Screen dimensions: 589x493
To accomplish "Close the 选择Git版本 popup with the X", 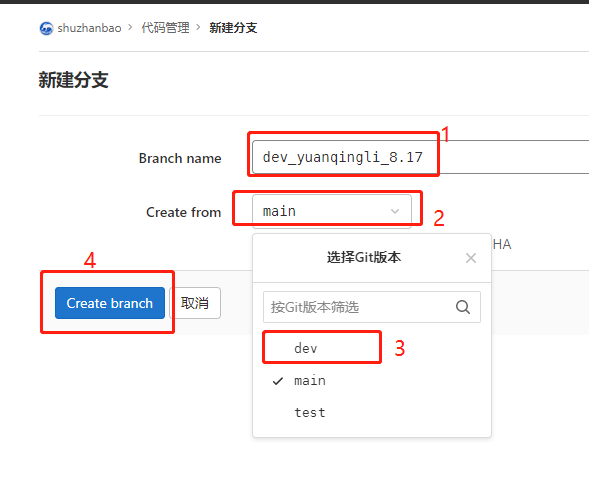I will coord(471,258).
